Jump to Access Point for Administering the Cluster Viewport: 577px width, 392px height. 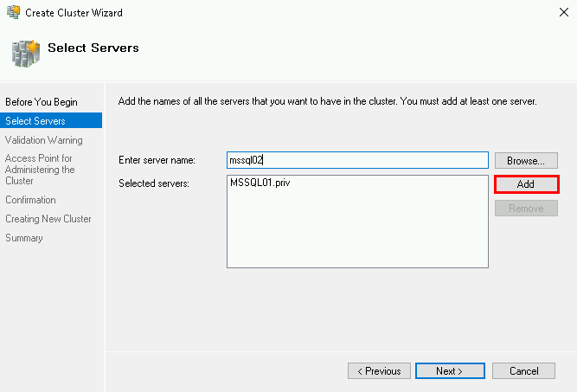(40, 170)
